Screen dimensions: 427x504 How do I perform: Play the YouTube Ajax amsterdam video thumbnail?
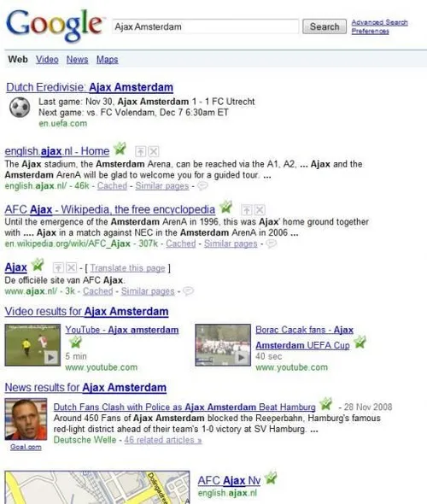tap(32, 345)
